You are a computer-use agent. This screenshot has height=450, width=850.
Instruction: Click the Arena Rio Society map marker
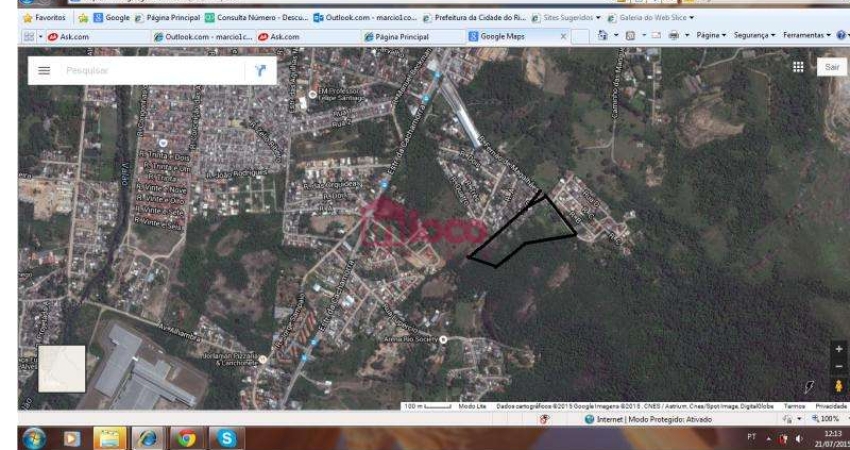443,339
